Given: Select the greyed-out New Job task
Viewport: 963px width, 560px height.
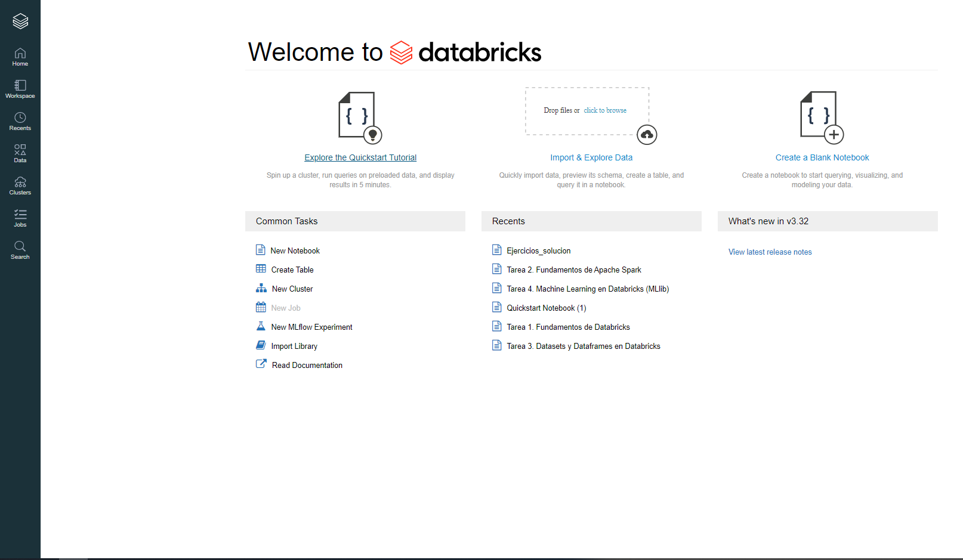Looking at the screenshot, I should point(286,308).
